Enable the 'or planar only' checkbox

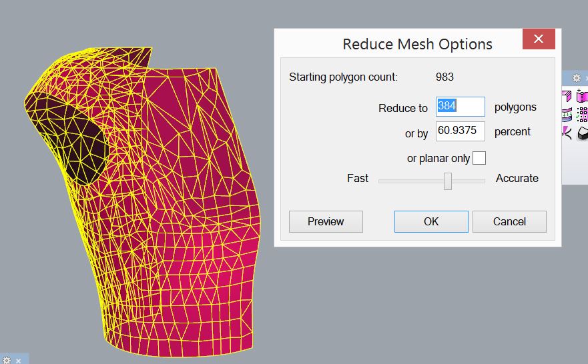tap(479, 158)
